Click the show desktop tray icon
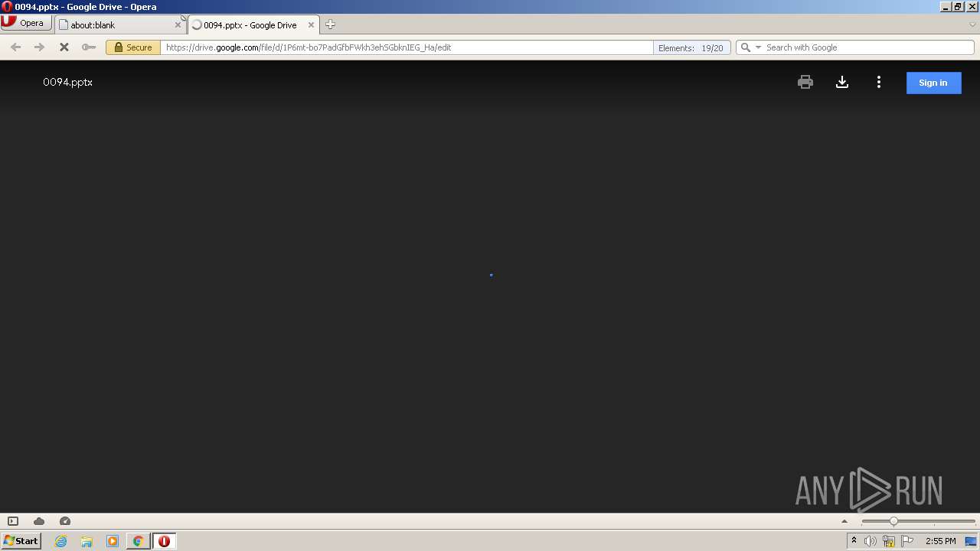 click(971, 541)
